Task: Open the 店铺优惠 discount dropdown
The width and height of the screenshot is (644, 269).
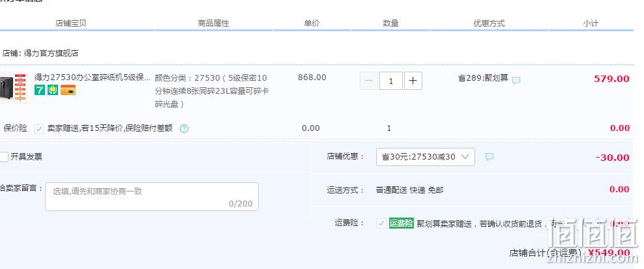Action: click(x=426, y=157)
